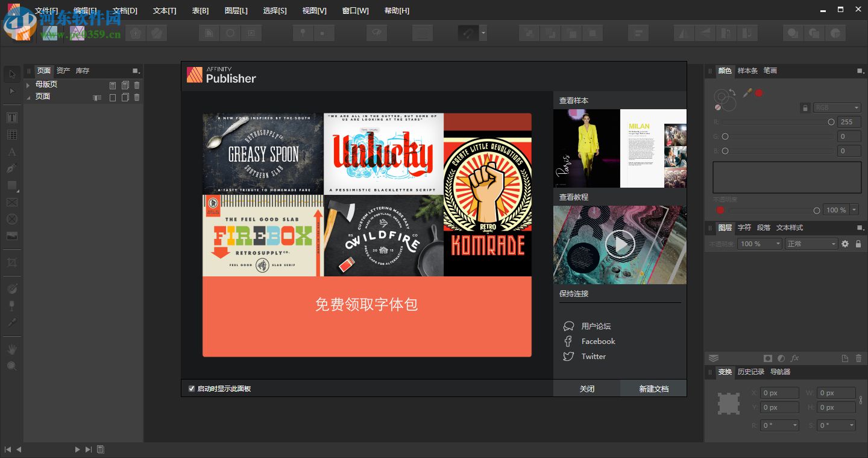The height and width of the screenshot is (458, 868).
Task: Click the R channel slider handle
Action: 832,122
